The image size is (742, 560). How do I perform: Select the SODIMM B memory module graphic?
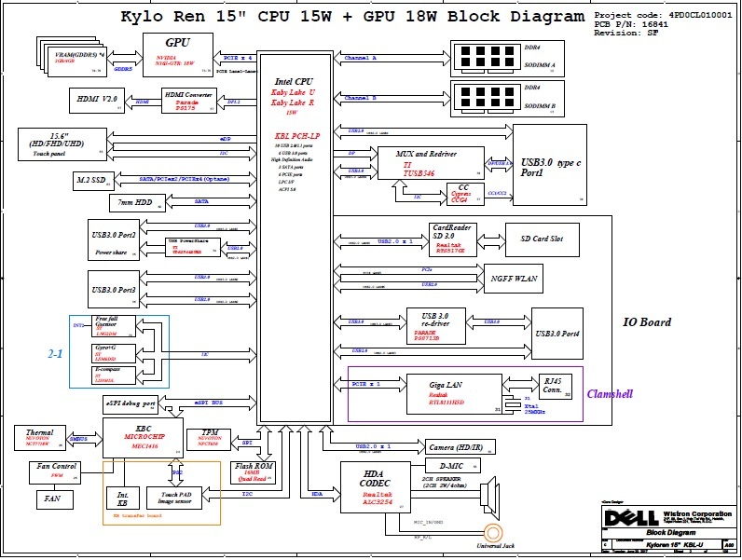click(x=488, y=98)
